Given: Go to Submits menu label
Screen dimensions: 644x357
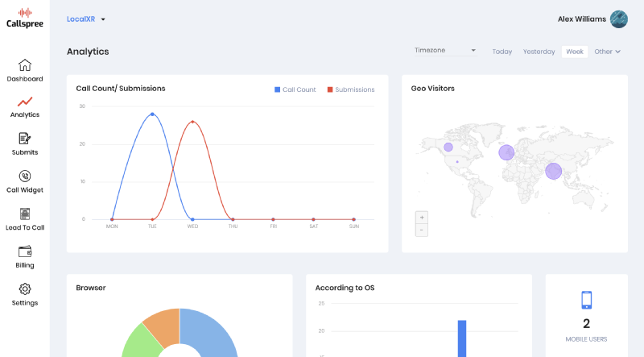Looking at the screenshot, I should click(x=25, y=152).
